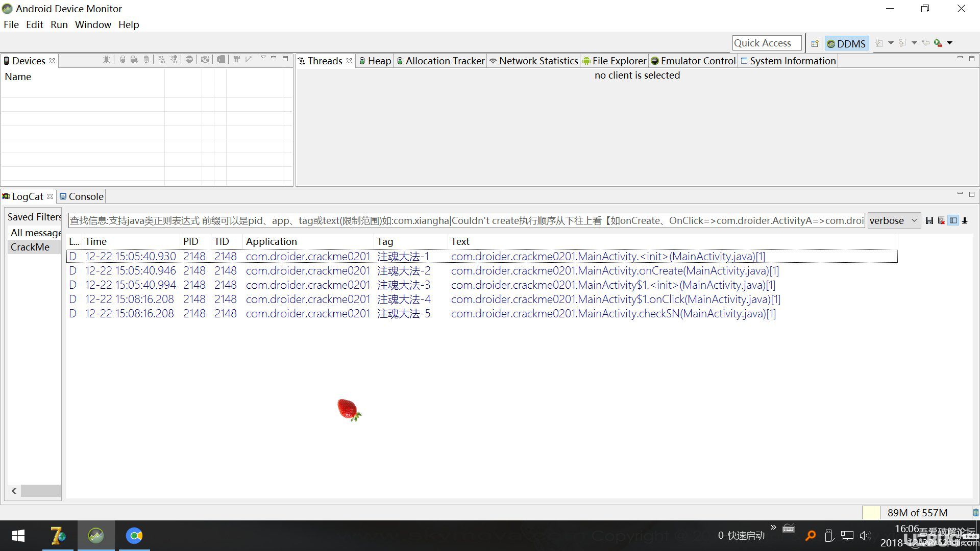Click the Network Statistics panel icon
980x551 pixels.
(x=494, y=61)
